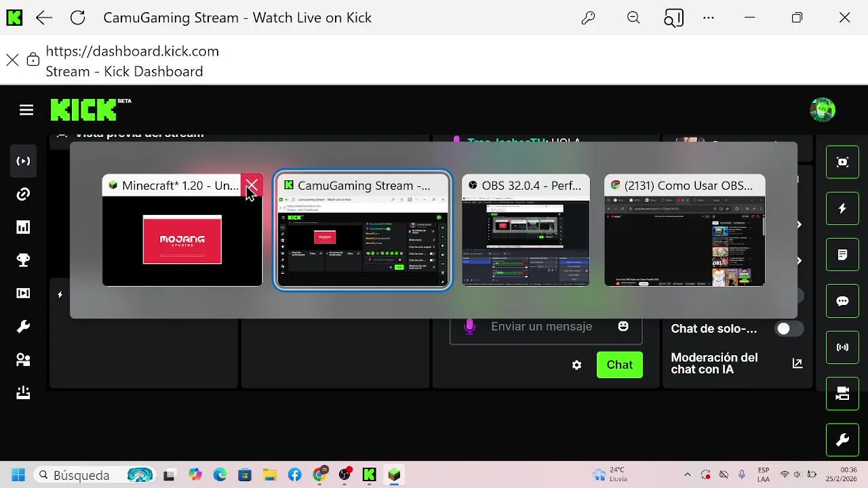Image resolution: width=868 pixels, height=488 pixels.
Task: Open chat settings gear icon
Action: coord(576,365)
